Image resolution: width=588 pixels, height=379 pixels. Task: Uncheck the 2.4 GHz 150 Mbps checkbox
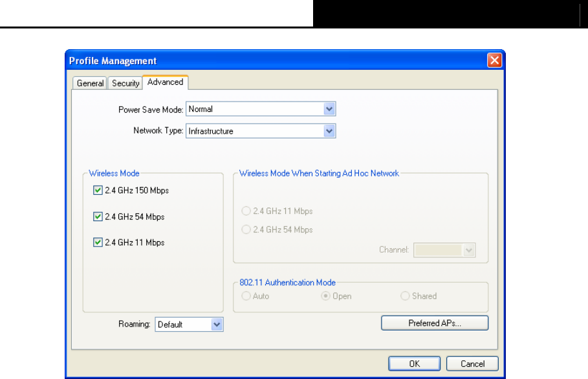(x=98, y=190)
